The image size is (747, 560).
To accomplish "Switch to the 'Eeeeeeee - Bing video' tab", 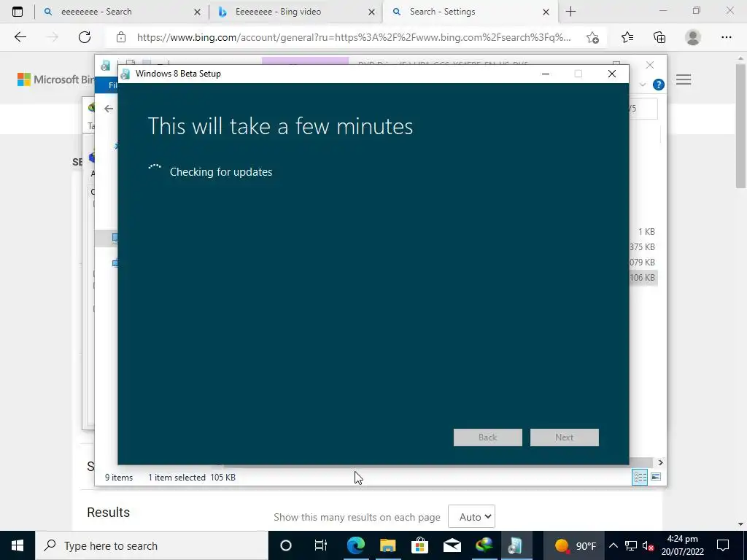I will [x=295, y=12].
